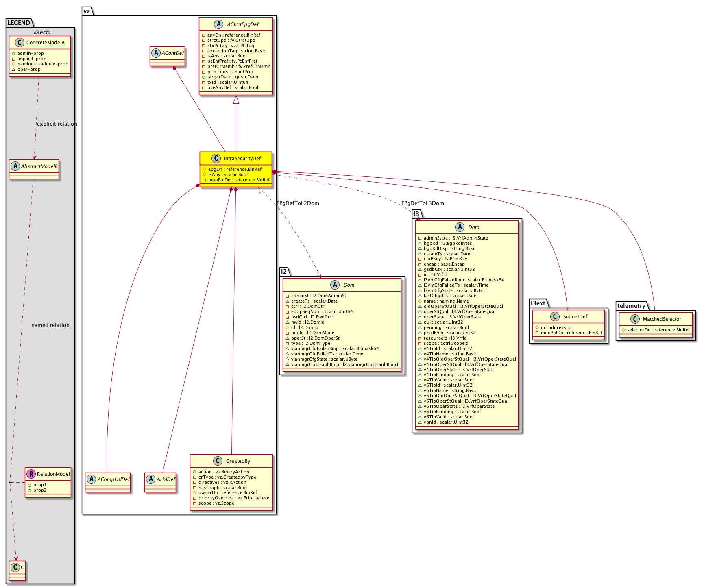The image size is (704, 588).
Task: Click the EPgDefToL3Dom relation label
Action: 423,203
